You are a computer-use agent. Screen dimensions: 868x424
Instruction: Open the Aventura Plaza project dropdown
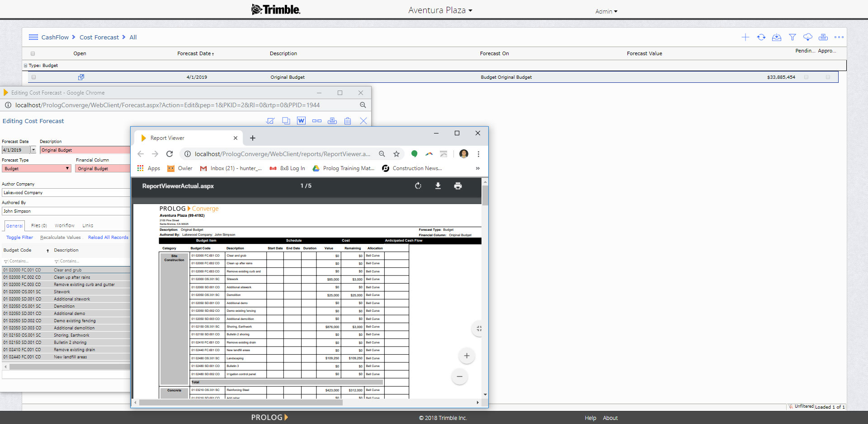[440, 10]
